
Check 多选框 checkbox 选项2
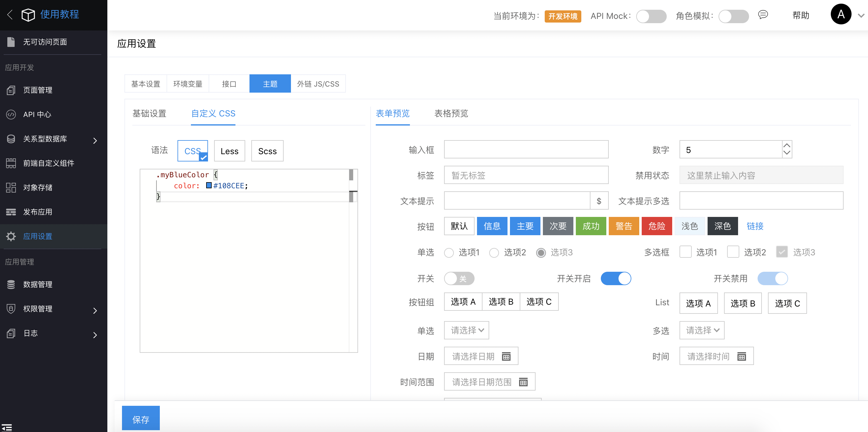[x=733, y=252]
